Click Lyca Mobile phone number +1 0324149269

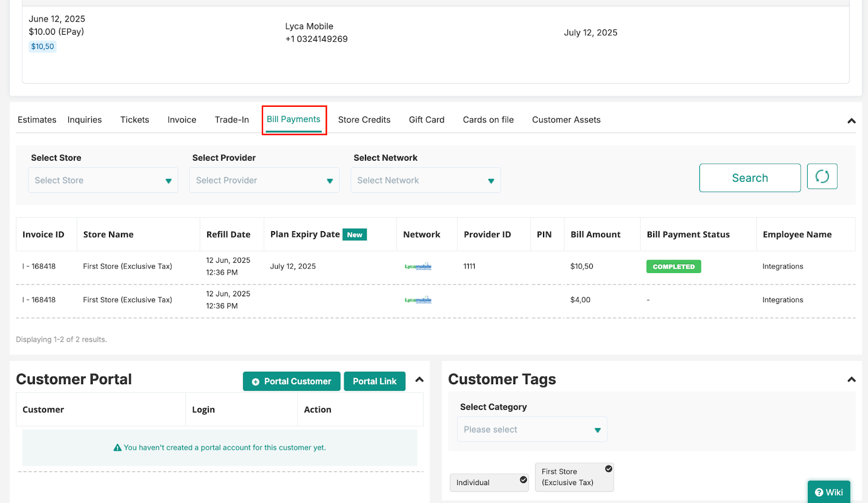[316, 39]
